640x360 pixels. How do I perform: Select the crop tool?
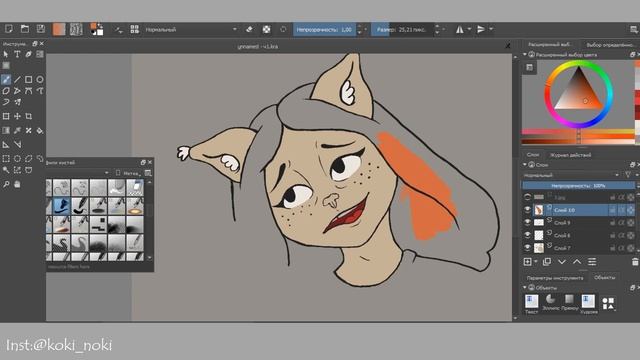coord(29,116)
